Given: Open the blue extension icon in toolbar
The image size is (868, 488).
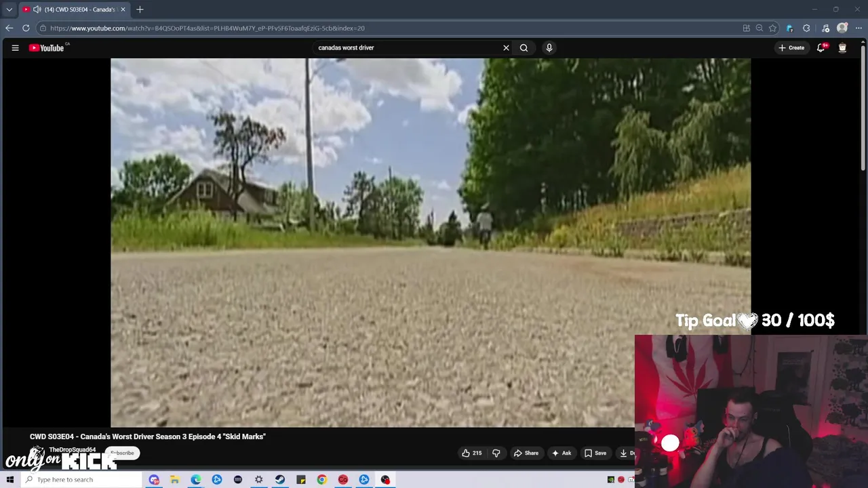Looking at the screenshot, I should 789,28.
